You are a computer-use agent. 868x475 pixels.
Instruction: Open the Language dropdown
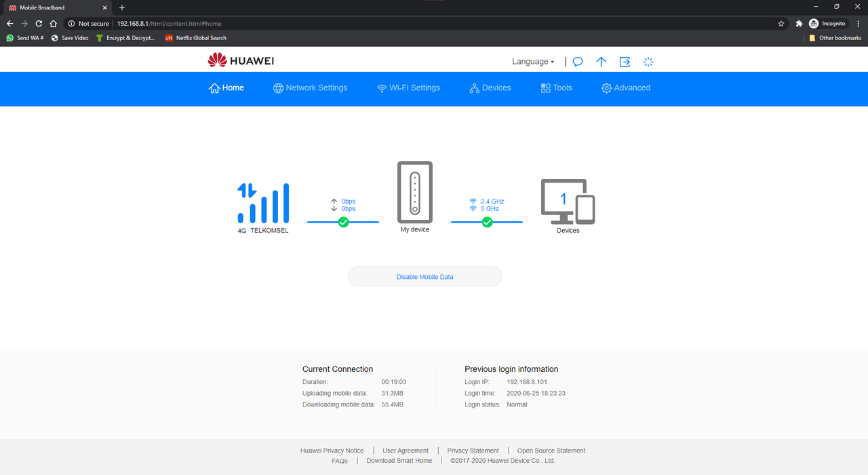coord(533,61)
